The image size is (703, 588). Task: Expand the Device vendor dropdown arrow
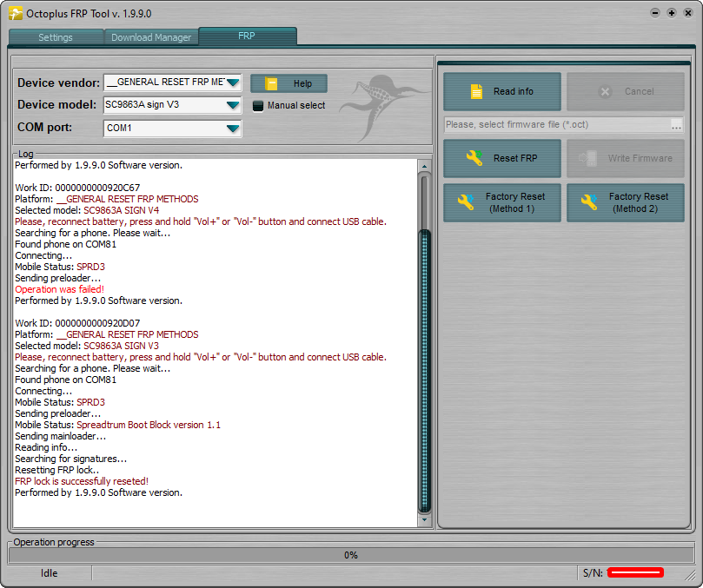[x=233, y=83]
